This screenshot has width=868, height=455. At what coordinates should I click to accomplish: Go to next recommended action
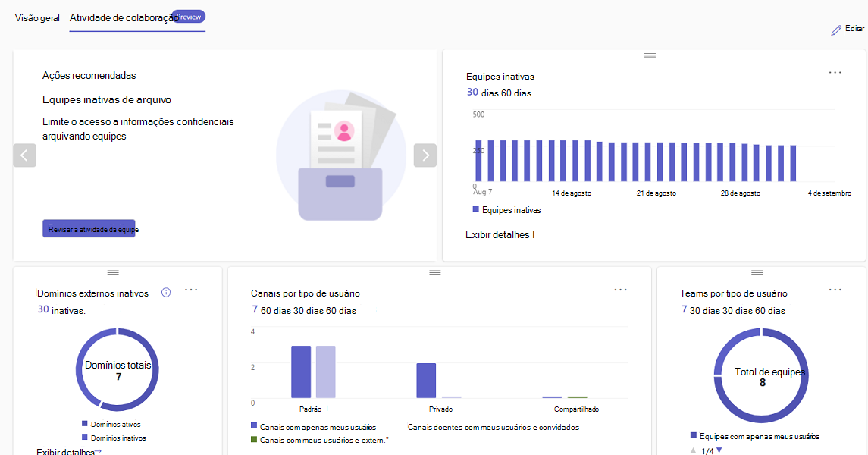425,155
